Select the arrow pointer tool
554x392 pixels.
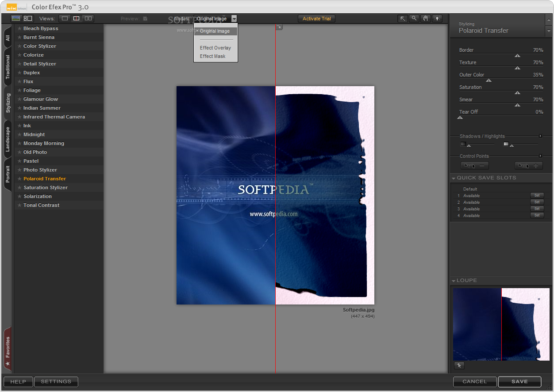[x=403, y=19]
